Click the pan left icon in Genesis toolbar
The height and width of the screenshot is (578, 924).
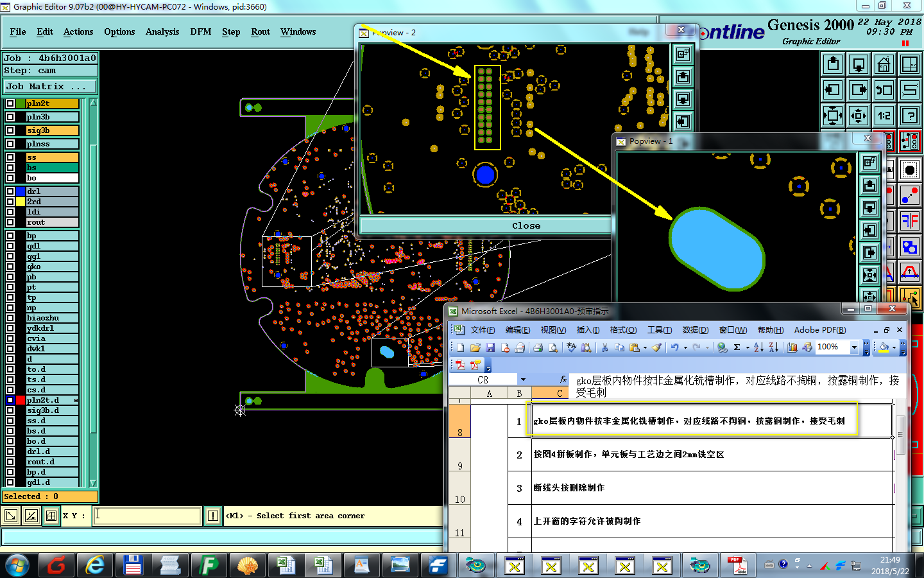pyautogui.click(x=833, y=90)
